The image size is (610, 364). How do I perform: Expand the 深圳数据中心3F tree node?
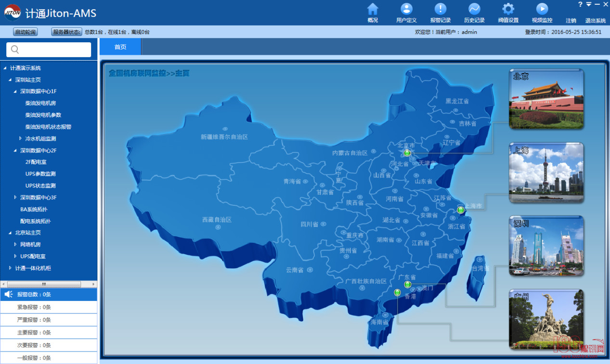point(15,197)
